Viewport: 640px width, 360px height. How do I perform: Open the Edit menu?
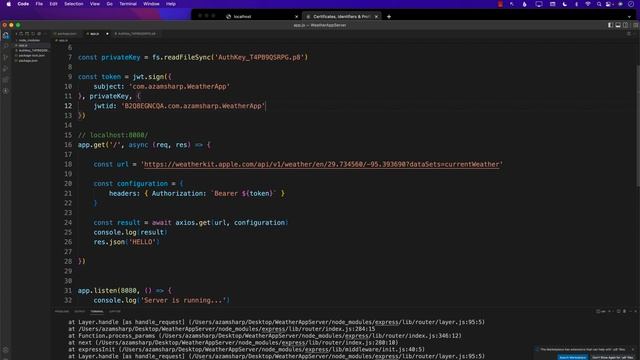(53, 4)
